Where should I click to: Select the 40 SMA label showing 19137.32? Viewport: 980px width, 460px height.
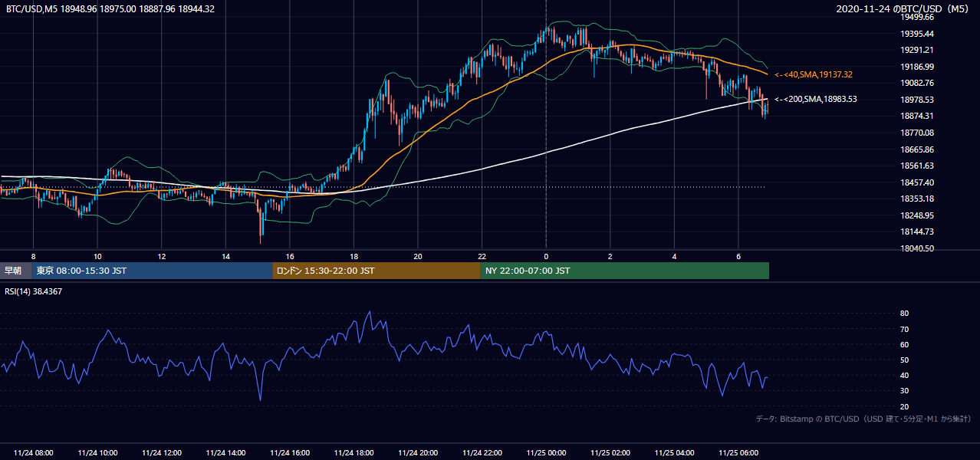click(x=814, y=75)
